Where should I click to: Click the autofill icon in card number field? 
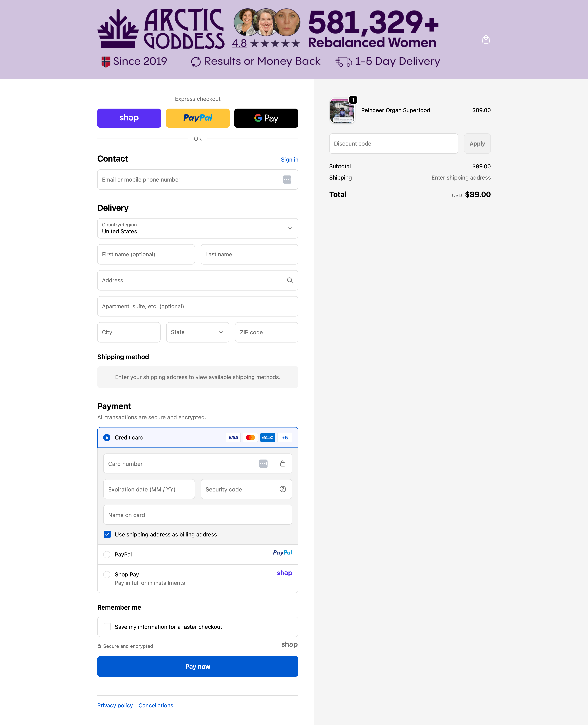(263, 464)
